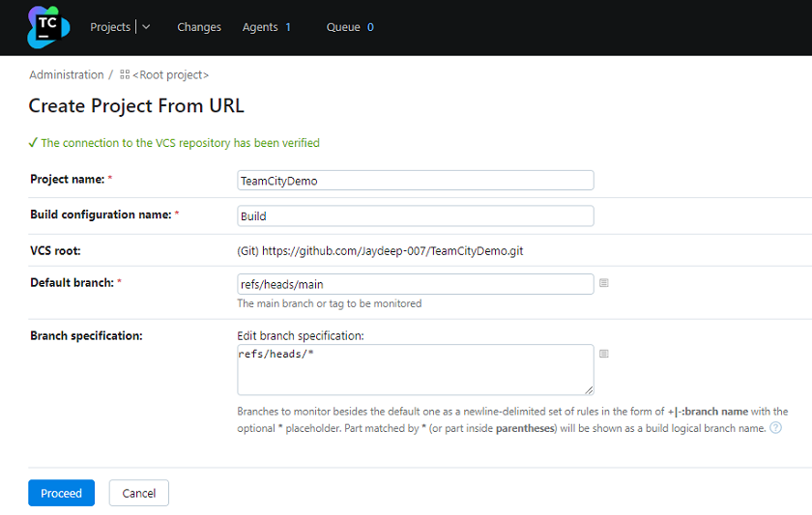
Task: Focus the Project name field
Action: pyautogui.click(x=416, y=181)
